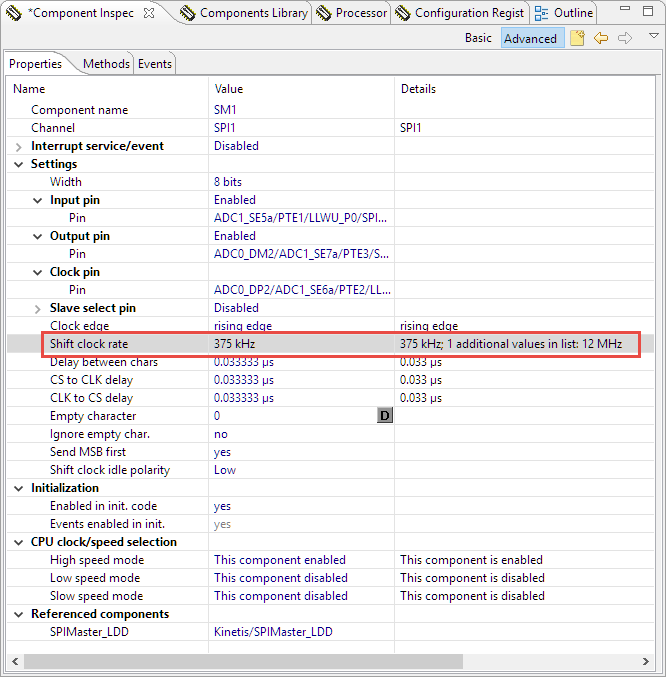Close the Component Inspector tab

click(149, 13)
